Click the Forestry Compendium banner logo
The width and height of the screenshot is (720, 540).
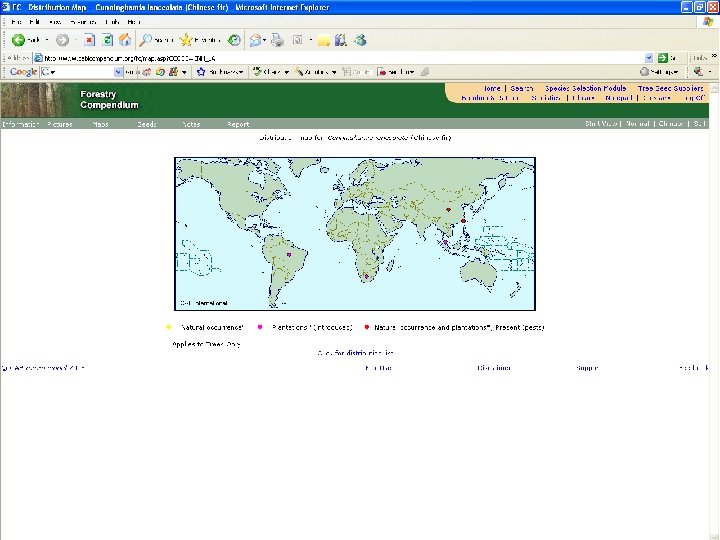pos(109,100)
